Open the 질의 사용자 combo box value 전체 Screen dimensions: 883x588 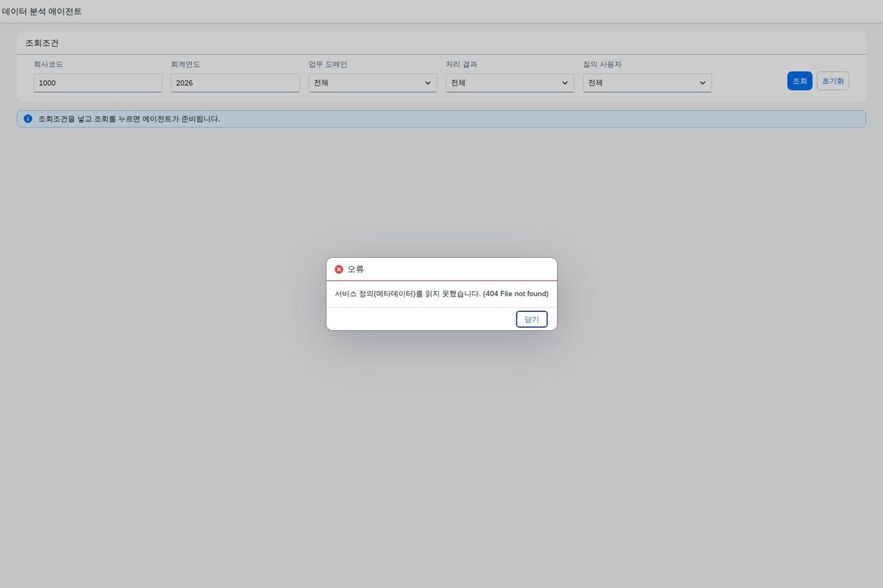point(647,83)
